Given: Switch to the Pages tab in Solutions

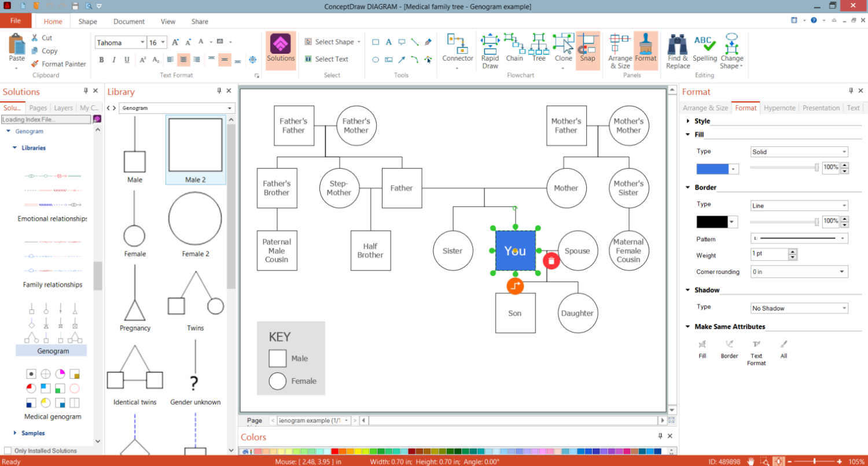Looking at the screenshot, I should click(38, 108).
